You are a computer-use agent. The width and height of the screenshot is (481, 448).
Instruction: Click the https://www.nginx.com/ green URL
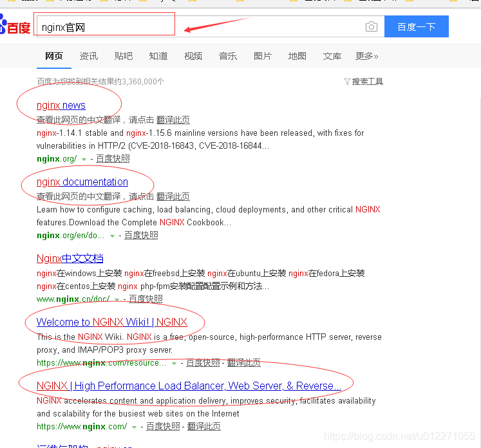click(82, 427)
